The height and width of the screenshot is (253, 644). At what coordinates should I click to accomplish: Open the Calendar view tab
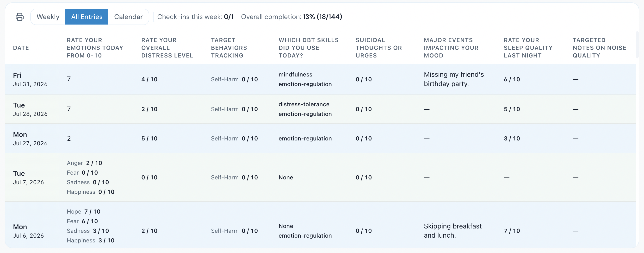129,17
